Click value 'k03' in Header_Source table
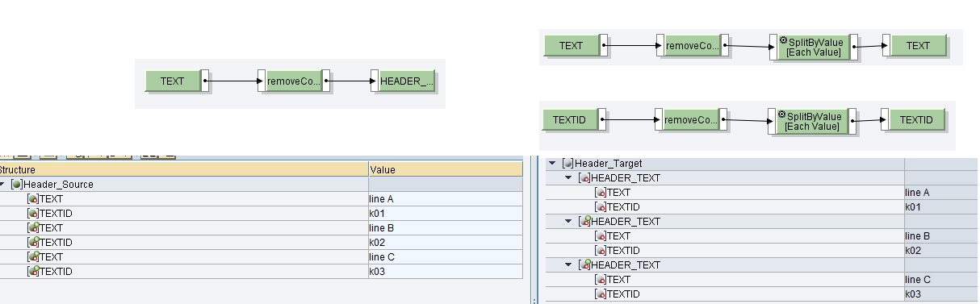The height and width of the screenshot is (304, 980). (377, 272)
